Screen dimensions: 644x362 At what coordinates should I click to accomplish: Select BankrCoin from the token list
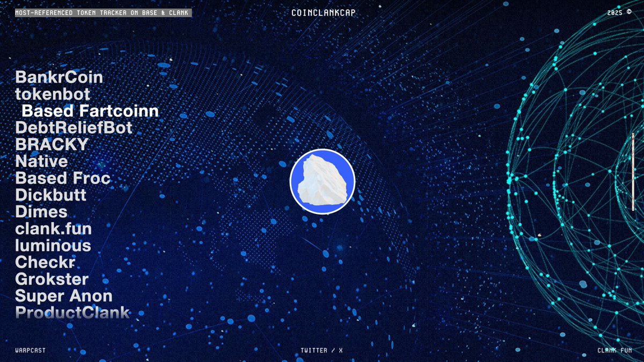click(59, 77)
